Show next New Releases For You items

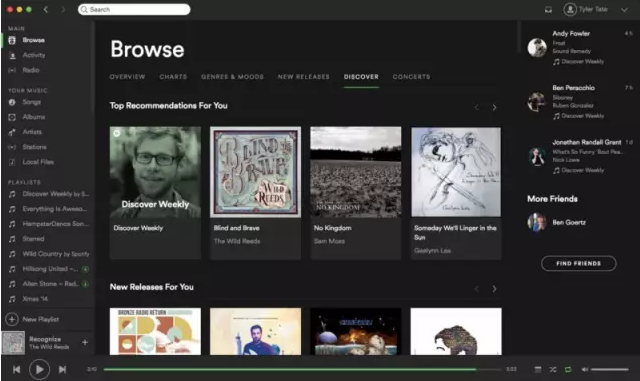pyautogui.click(x=494, y=289)
